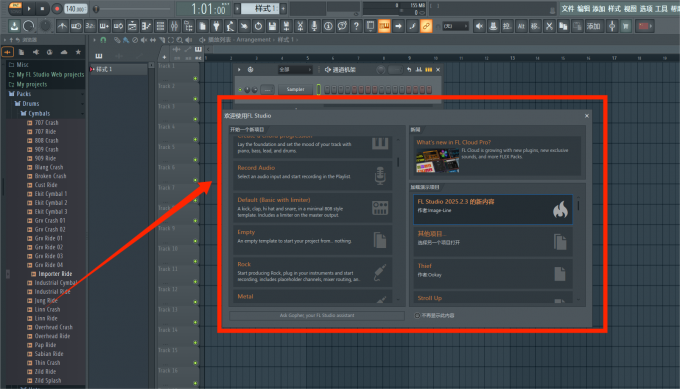This screenshot has height=389, width=680.
Task: Toggle wait for input before playing
Action: [76, 26]
